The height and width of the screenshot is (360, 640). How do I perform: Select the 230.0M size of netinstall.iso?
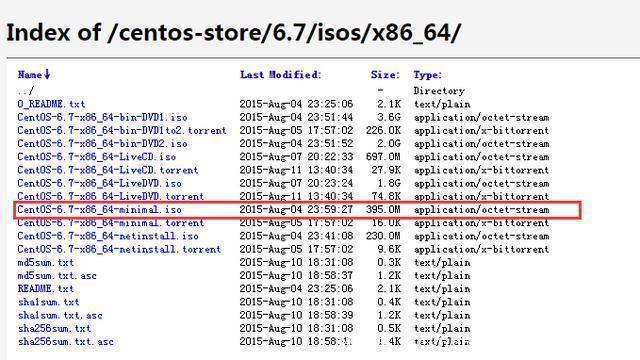click(383, 236)
